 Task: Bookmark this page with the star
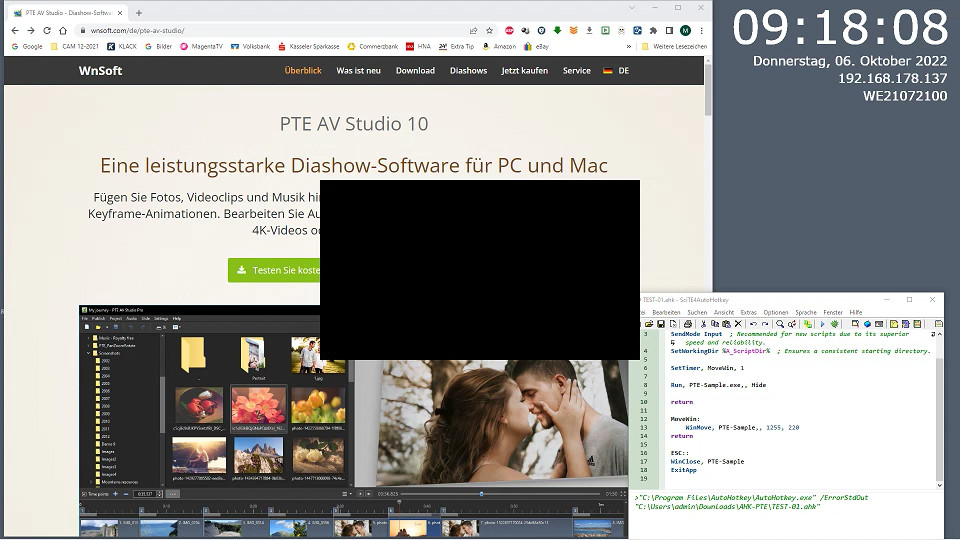coord(489,31)
